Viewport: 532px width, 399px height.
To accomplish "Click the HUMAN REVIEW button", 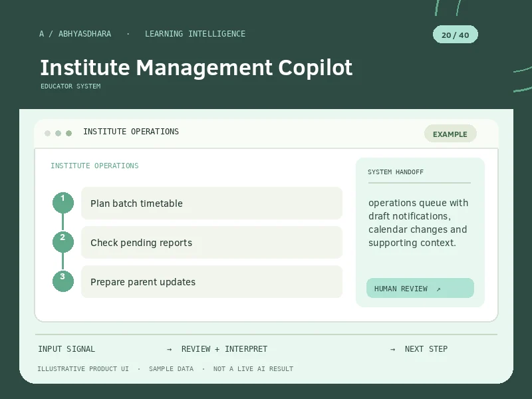I will tap(420, 288).
